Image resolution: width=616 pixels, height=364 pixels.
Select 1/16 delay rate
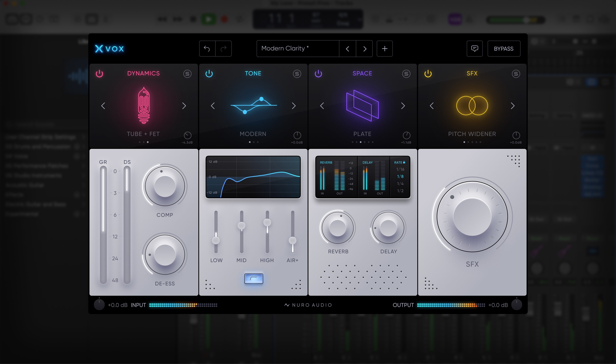(400, 169)
